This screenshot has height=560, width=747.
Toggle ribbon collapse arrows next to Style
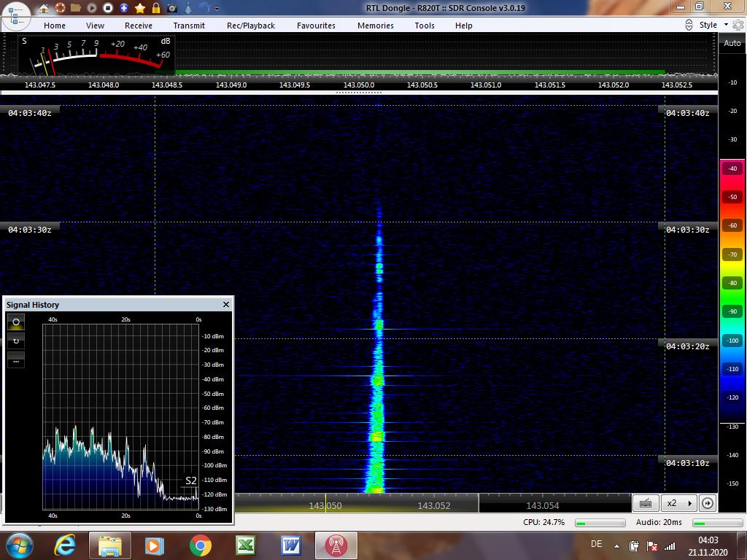pos(689,25)
